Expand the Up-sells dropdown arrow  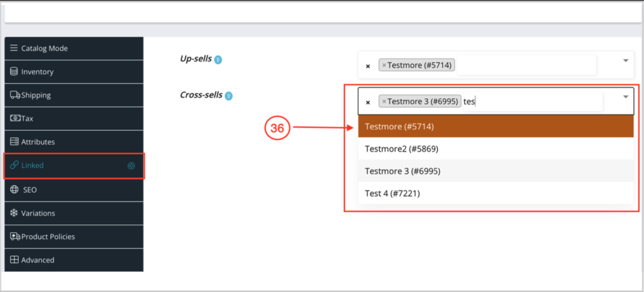click(626, 60)
